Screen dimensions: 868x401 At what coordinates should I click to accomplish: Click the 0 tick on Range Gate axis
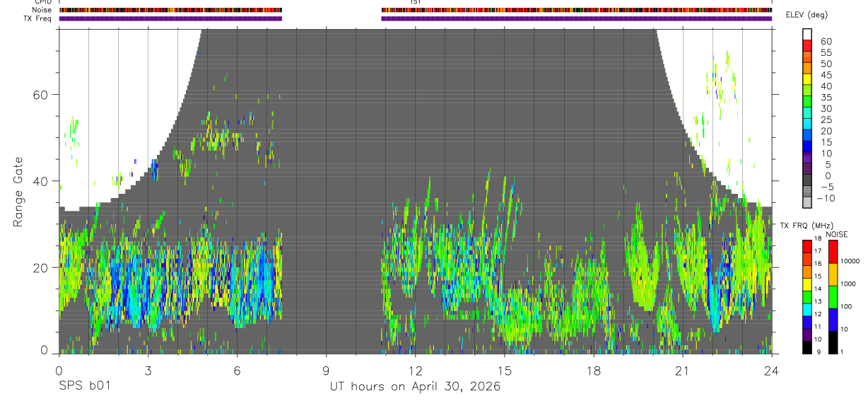click(44, 349)
